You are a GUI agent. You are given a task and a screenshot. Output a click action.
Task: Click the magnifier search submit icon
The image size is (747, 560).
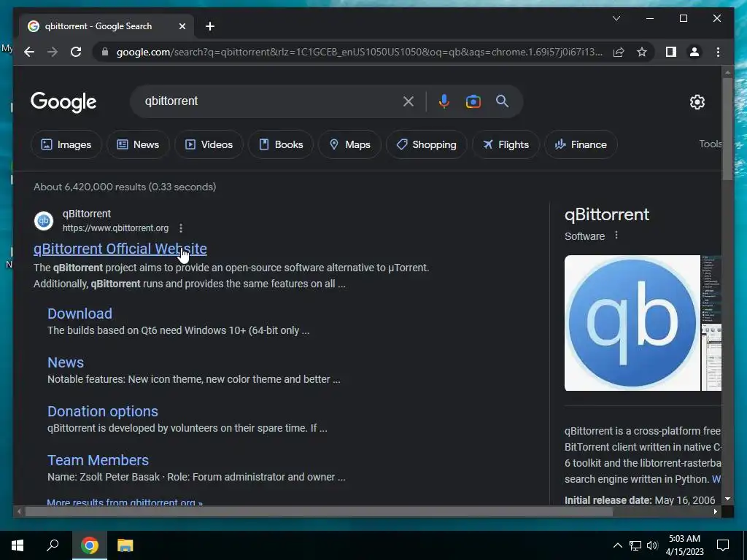502,101
